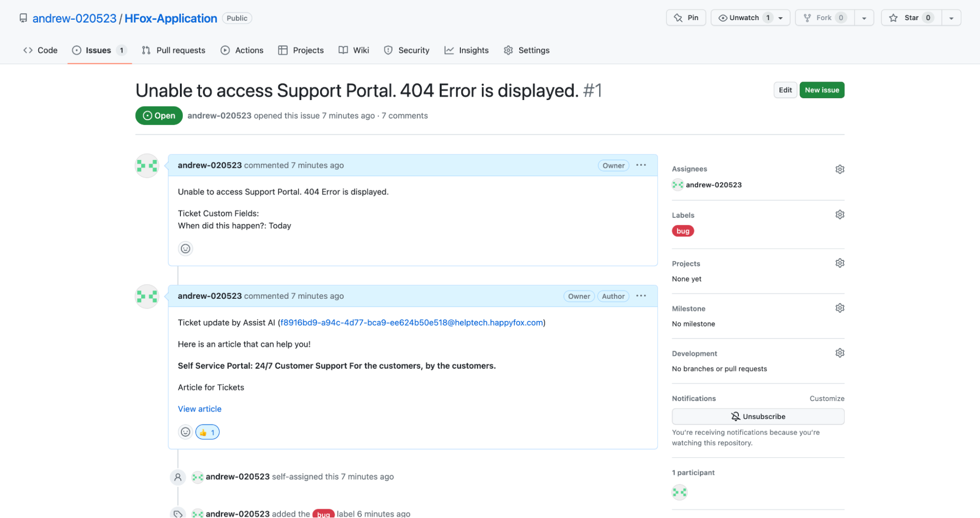This screenshot has width=980, height=518.
Task: Pin this repository
Action: [x=685, y=17]
